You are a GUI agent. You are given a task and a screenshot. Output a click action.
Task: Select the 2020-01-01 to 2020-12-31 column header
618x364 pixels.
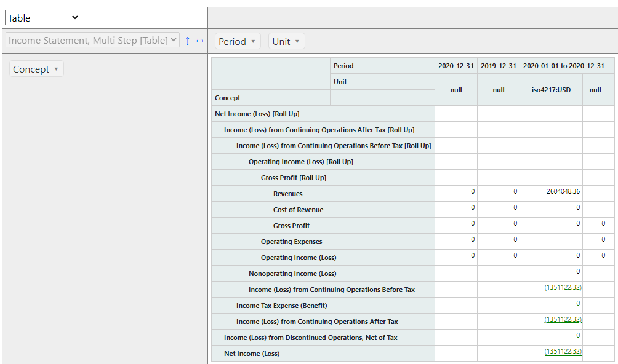point(563,66)
